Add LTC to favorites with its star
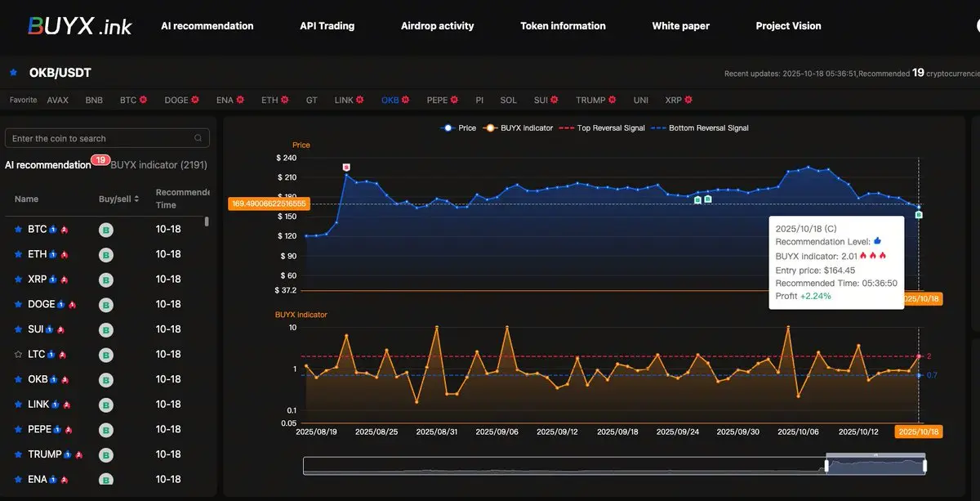The width and height of the screenshot is (980, 501). click(19, 355)
